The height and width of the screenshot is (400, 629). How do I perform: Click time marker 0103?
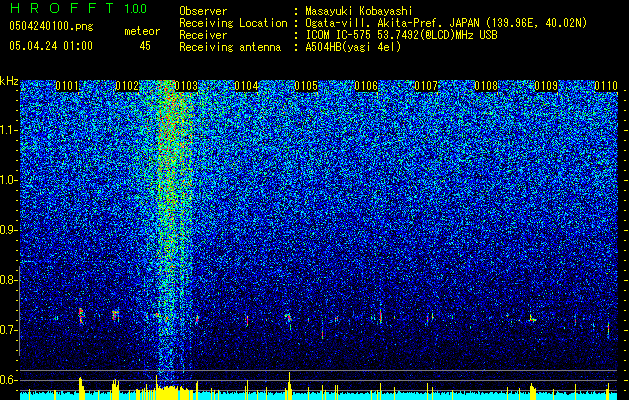(187, 86)
